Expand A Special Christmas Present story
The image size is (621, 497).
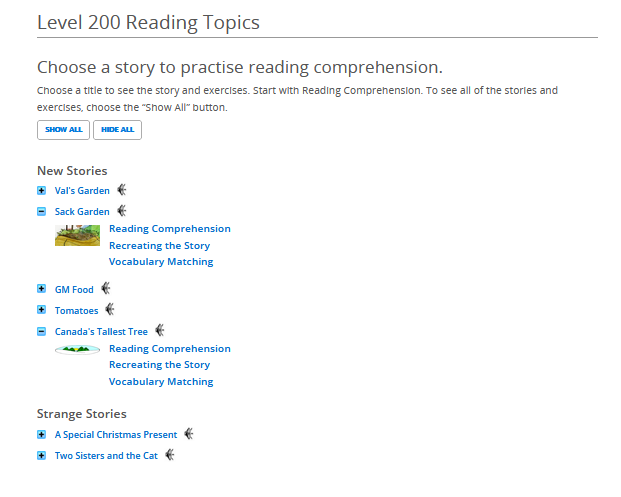42,435
